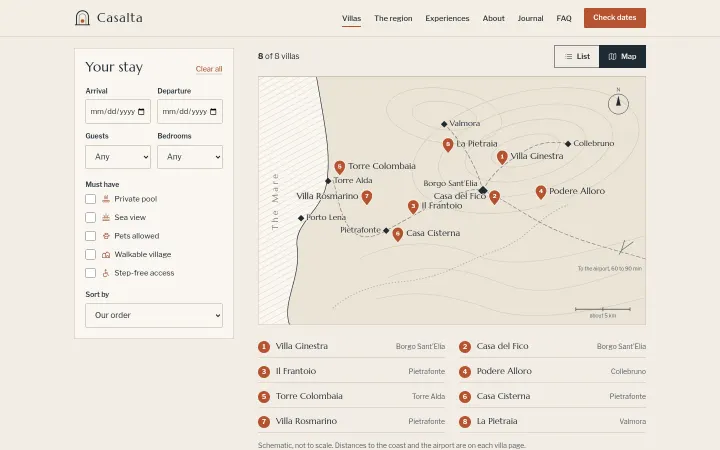Screen dimensions: 720x450
Task: Select map pin 7 for Villa Rosmarino
Action: point(366,197)
